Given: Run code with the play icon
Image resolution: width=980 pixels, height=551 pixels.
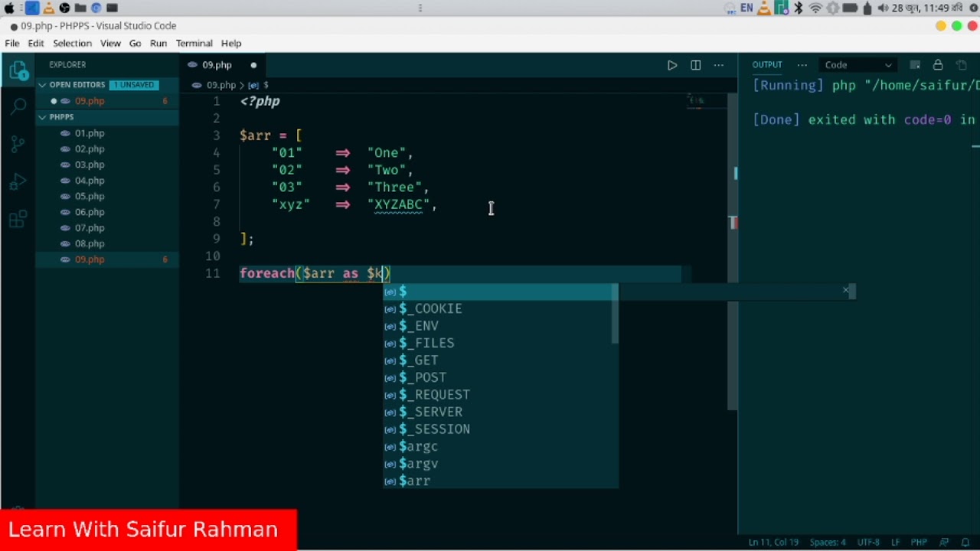Looking at the screenshot, I should click(672, 65).
